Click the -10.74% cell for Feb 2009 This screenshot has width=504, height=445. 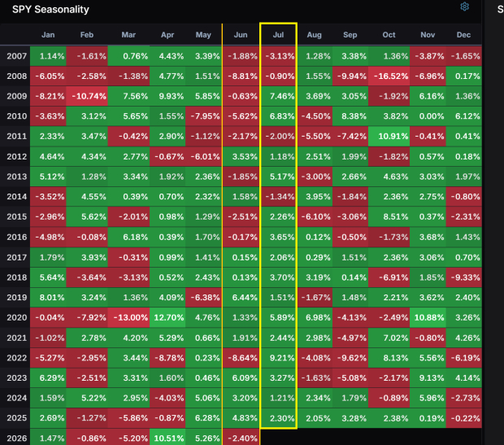tap(87, 96)
